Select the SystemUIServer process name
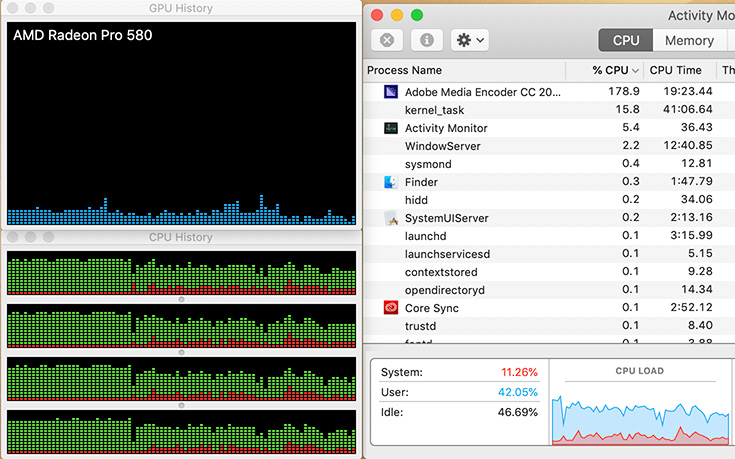The width and height of the screenshot is (735, 459). point(446,218)
